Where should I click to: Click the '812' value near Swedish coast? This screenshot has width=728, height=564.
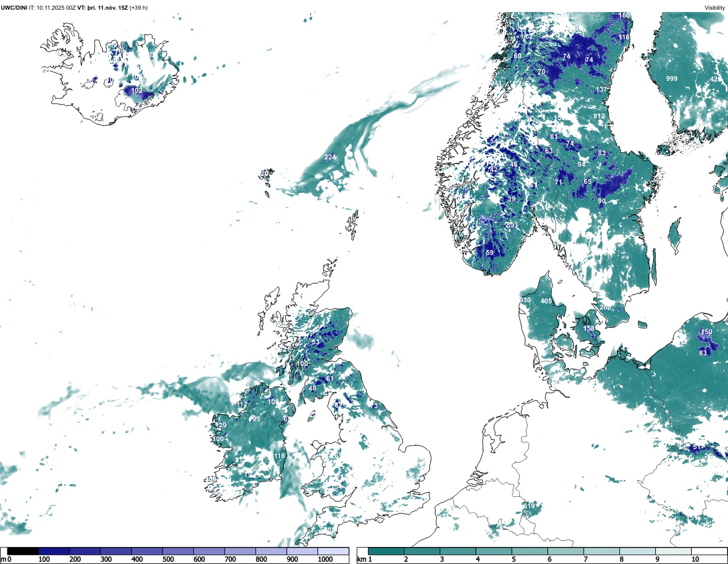coord(599,116)
